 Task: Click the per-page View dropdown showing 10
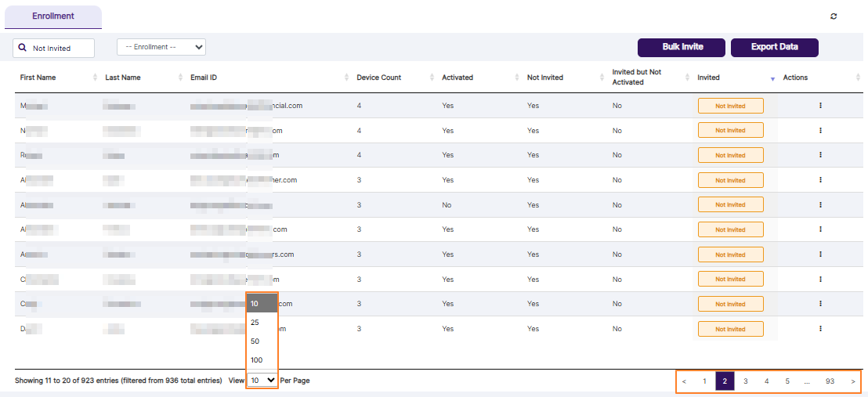(262, 381)
